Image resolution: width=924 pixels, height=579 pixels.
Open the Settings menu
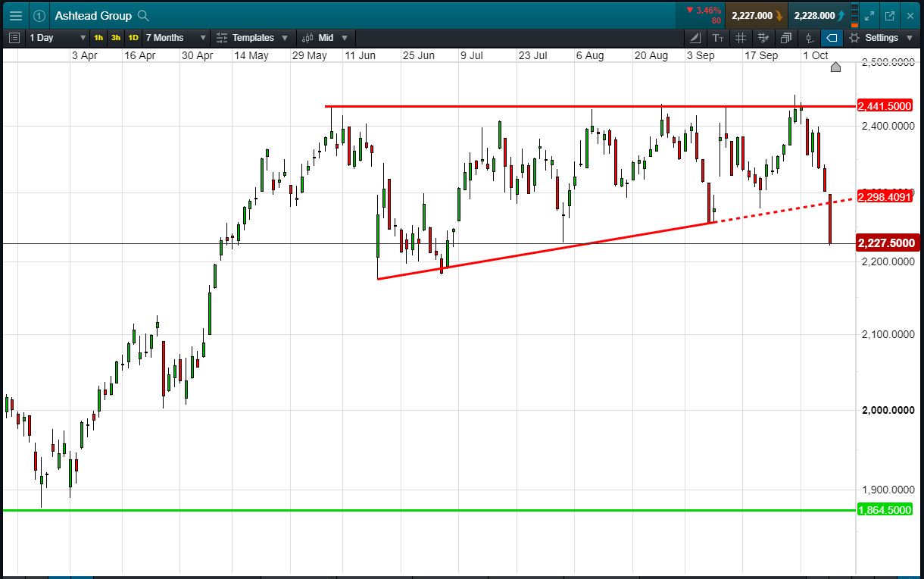(x=882, y=38)
